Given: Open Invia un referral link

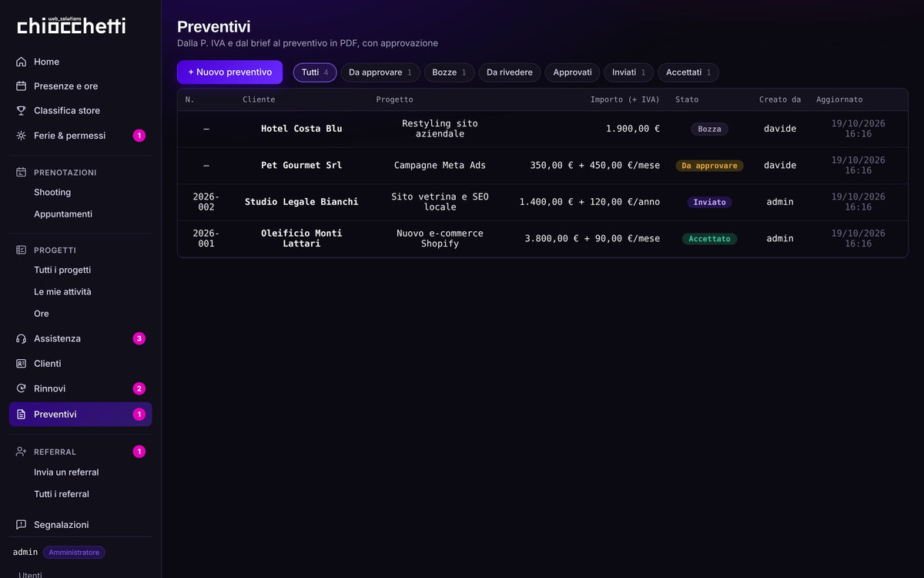Looking at the screenshot, I should pos(66,472).
